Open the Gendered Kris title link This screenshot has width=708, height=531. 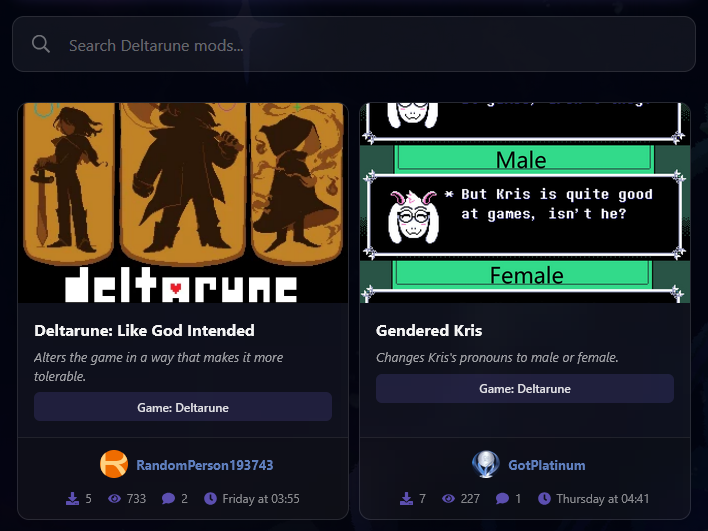[429, 331]
